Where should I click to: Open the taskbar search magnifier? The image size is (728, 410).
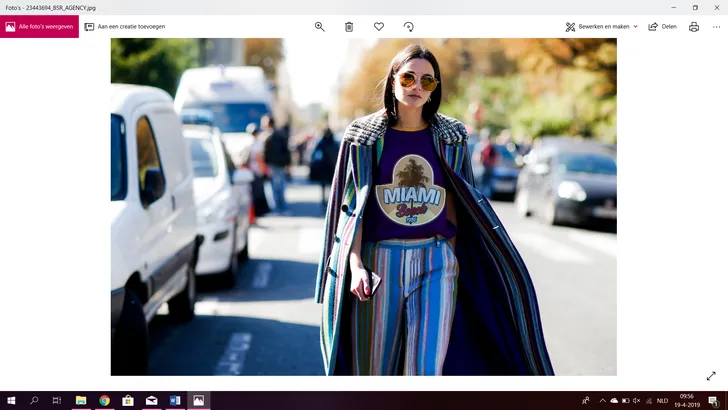point(34,400)
